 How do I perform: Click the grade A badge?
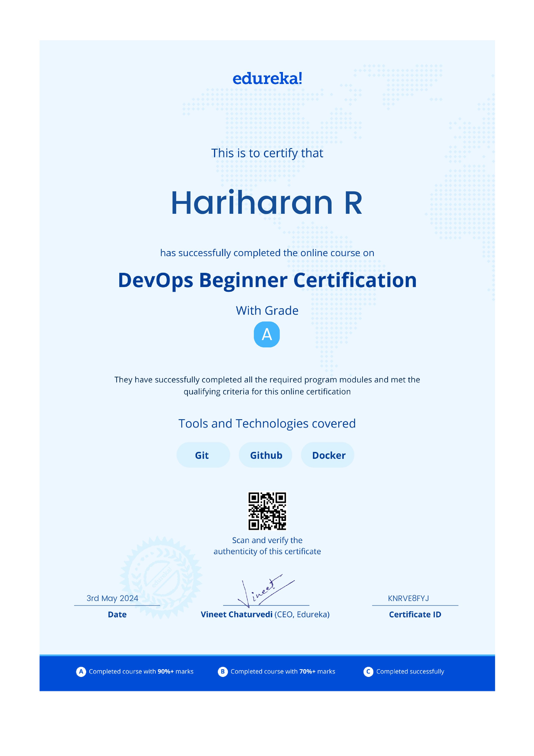click(267, 334)
